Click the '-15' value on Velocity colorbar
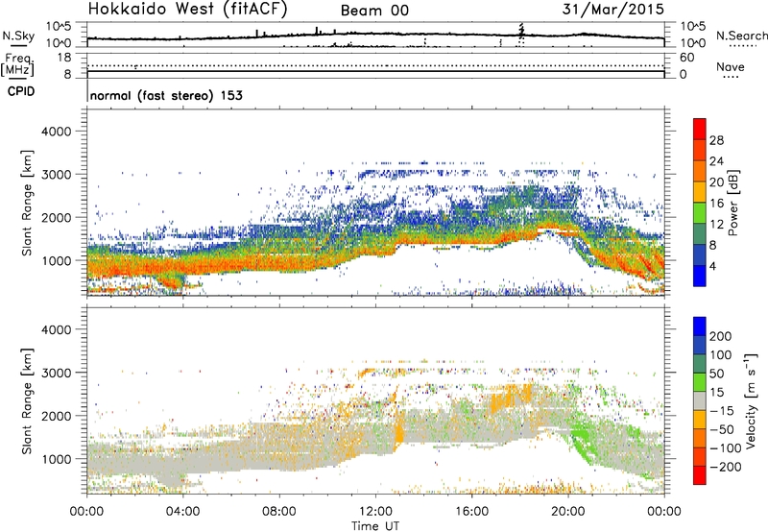The image size is (768, 532). point(721,411)
